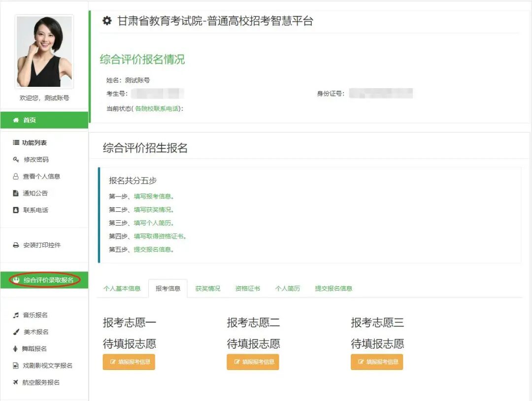Screen dimensions: 532x401
Task: Open the 个人简历 tab
Action: (x=287, y=288)
